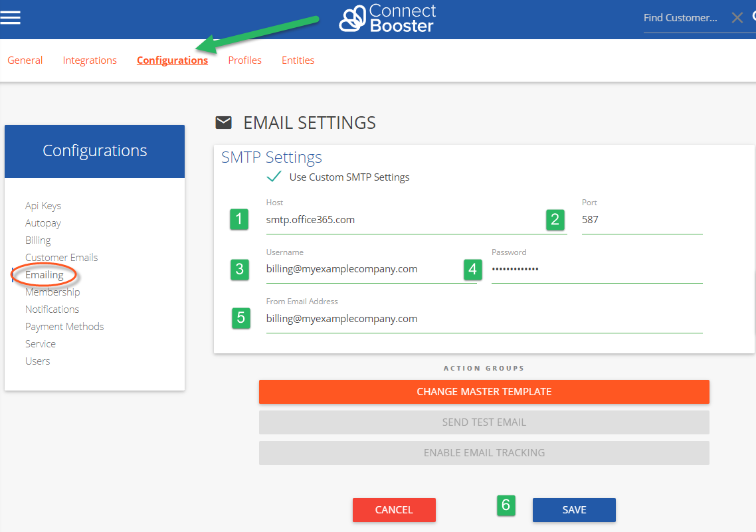The image size is (756, 532).
Task: Open Notifications settings
Action: click(x=52, y=310)
